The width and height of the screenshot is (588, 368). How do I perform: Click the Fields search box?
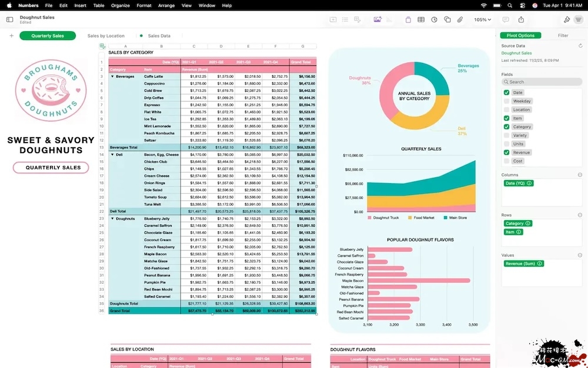coord(542,82)
